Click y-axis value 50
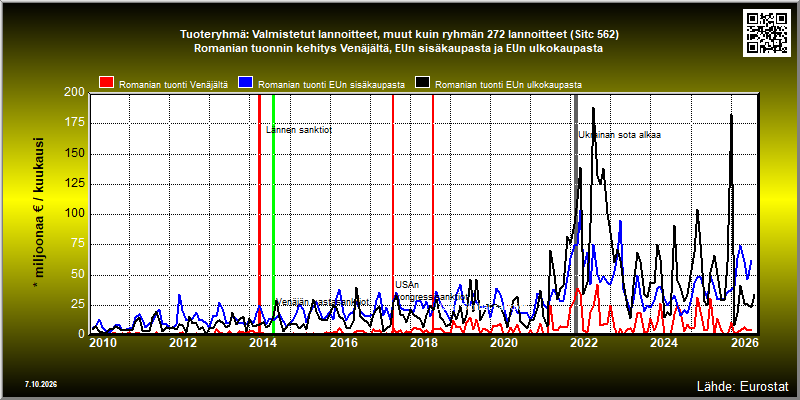The width and height of the screenshot is (800, 400). point(78,274)
